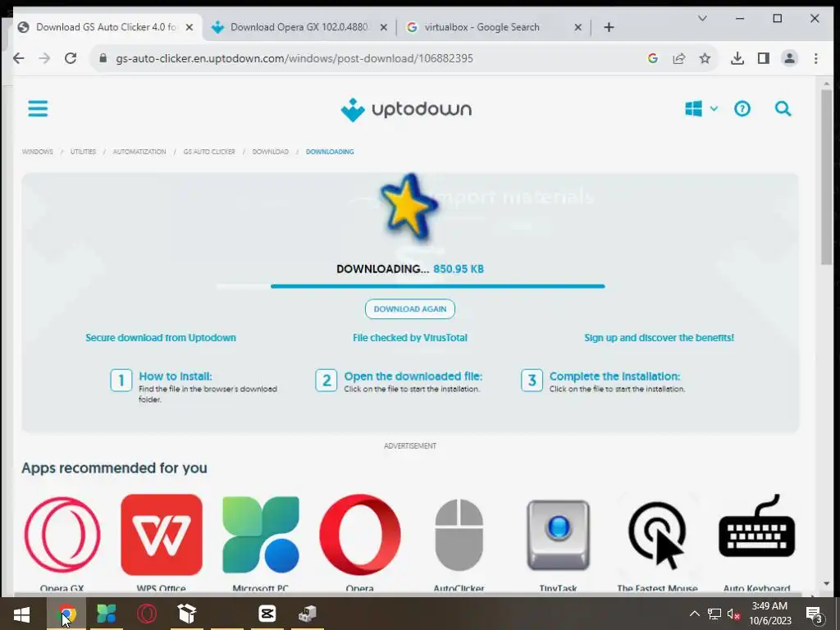The image size is (840, 630).
Task: Open Chrome downloads icon
Action: pos(737,58)
